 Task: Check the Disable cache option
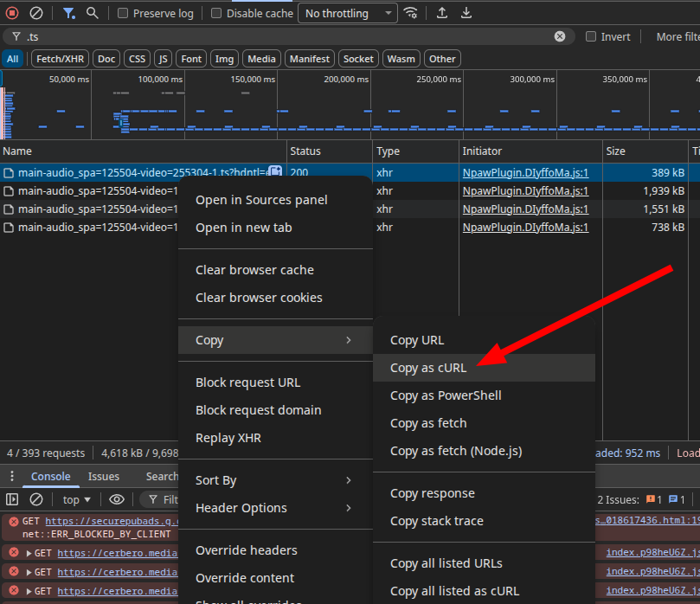[217, 14]
